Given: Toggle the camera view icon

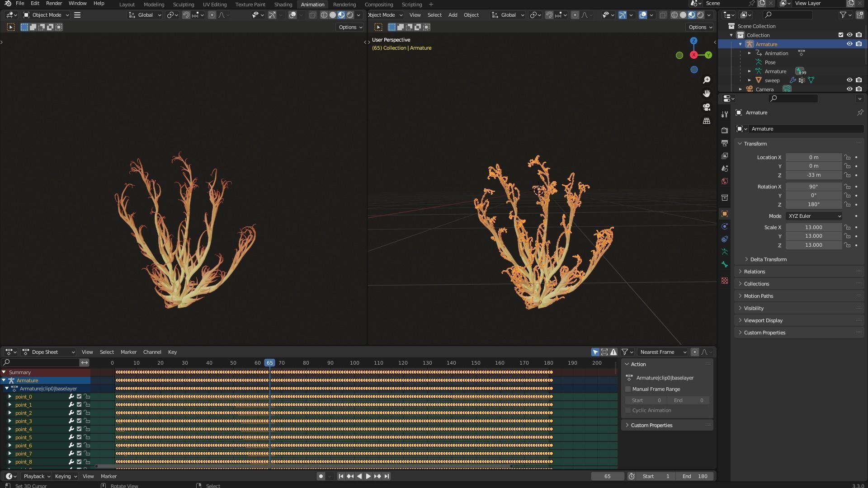Looking at the screenshot, I should [x=707, y=107].
